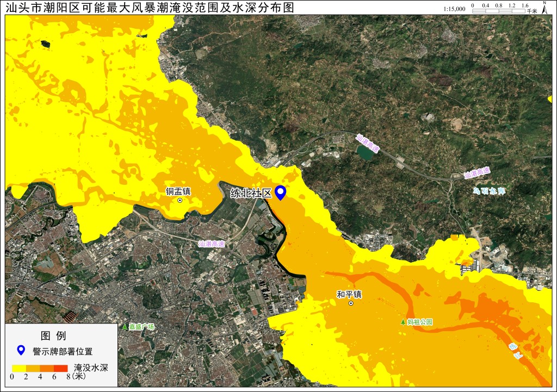Click the map title 汕头市潮阳区可能最大风暴潮淹没范围及水深分布图
Viewport: 557px width, 392px height.
point(150,8)
